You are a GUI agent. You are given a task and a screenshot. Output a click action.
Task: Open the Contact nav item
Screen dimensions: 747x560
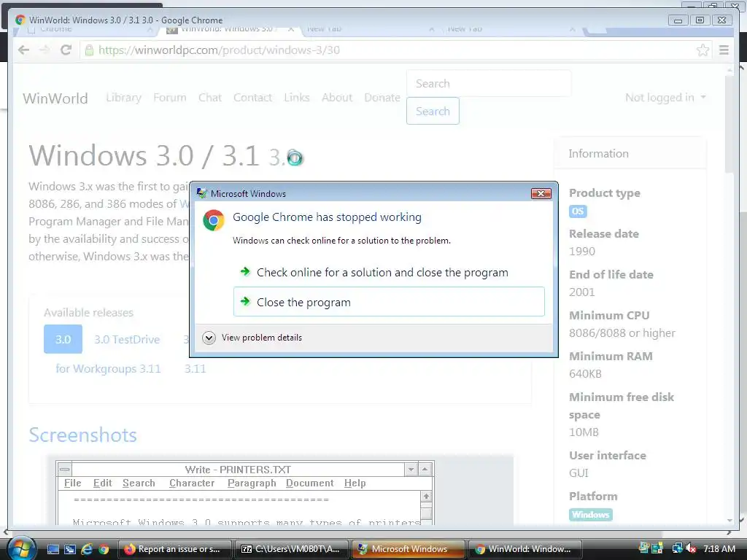(x=252, y=98)
